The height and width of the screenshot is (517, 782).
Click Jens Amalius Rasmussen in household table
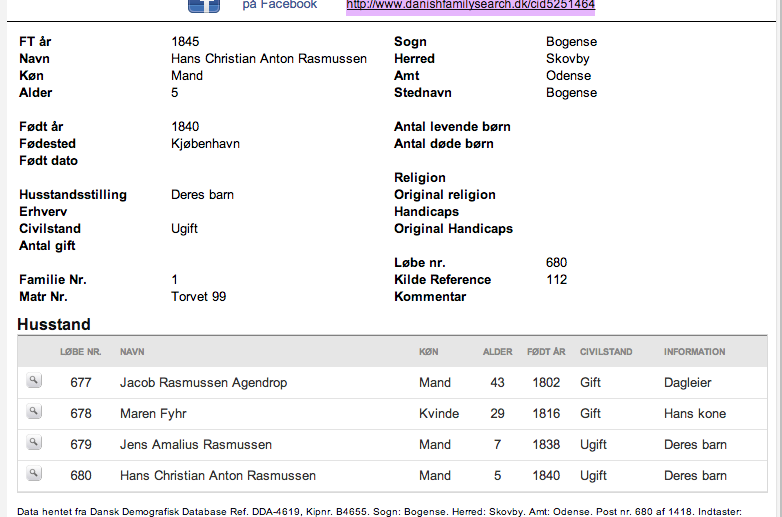(196, 444)
